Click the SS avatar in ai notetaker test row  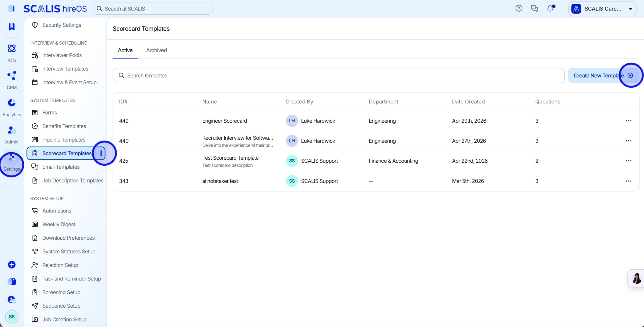[x=292, y=181]
